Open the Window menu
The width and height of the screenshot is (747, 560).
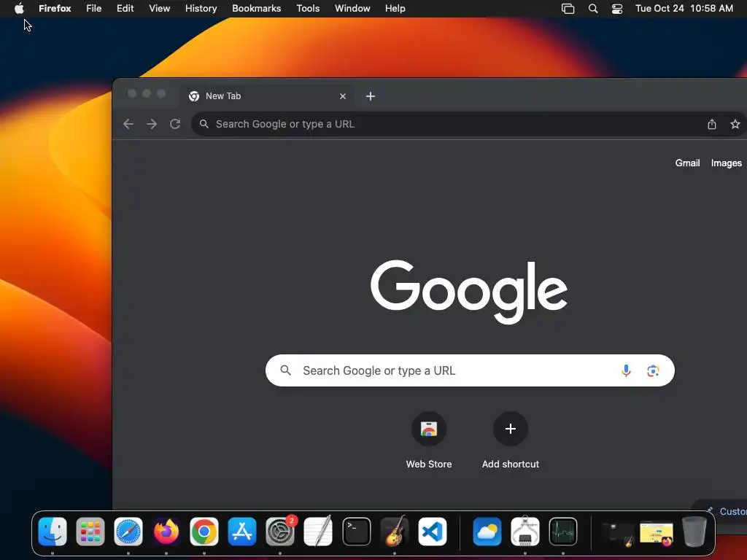(352, 9)
